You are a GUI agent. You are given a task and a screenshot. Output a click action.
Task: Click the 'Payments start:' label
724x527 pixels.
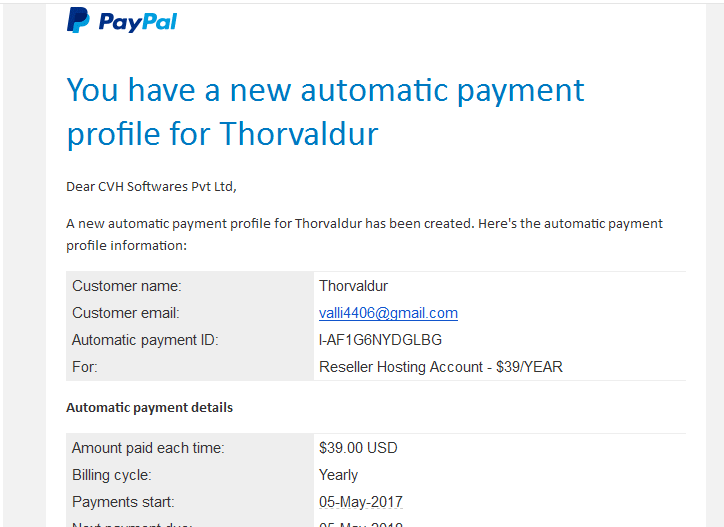click(123, 502)
